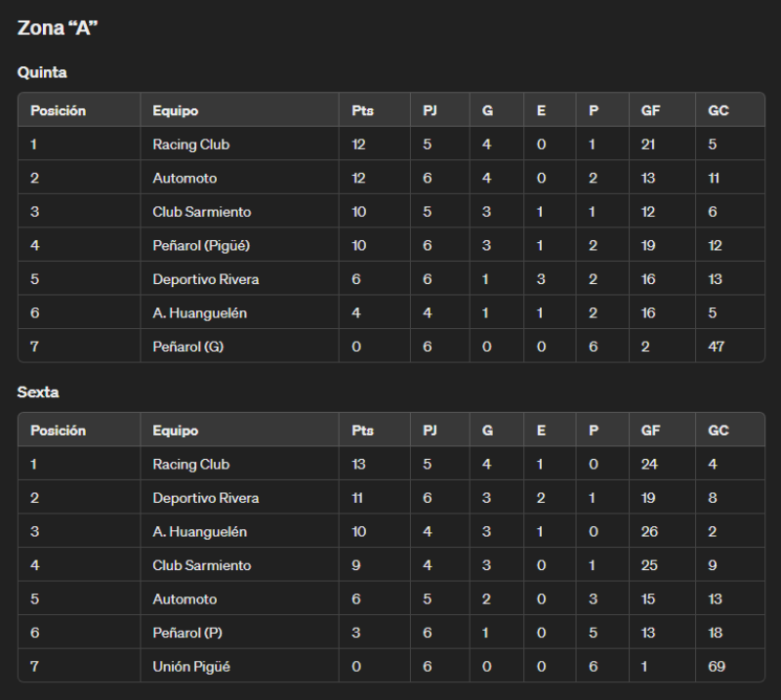Select the Quinta section title
This screenshot has height=700, width=781.
[x=42, y=72]
